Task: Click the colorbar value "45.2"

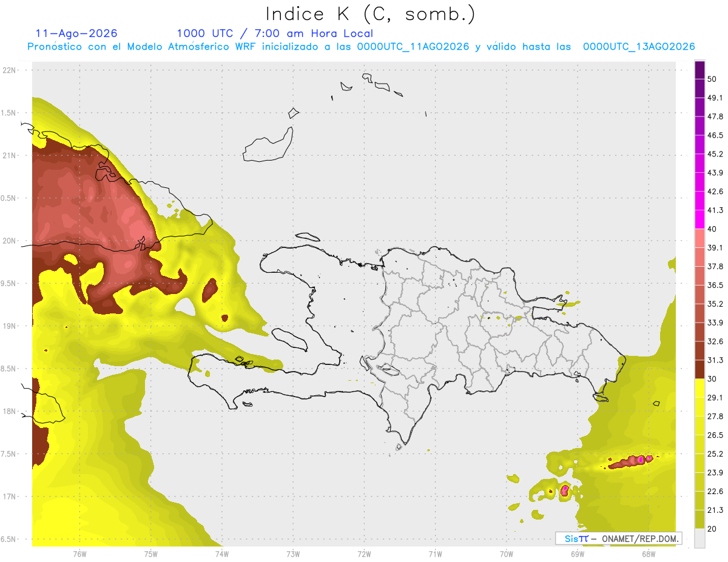Action: [x=715, y=154]
